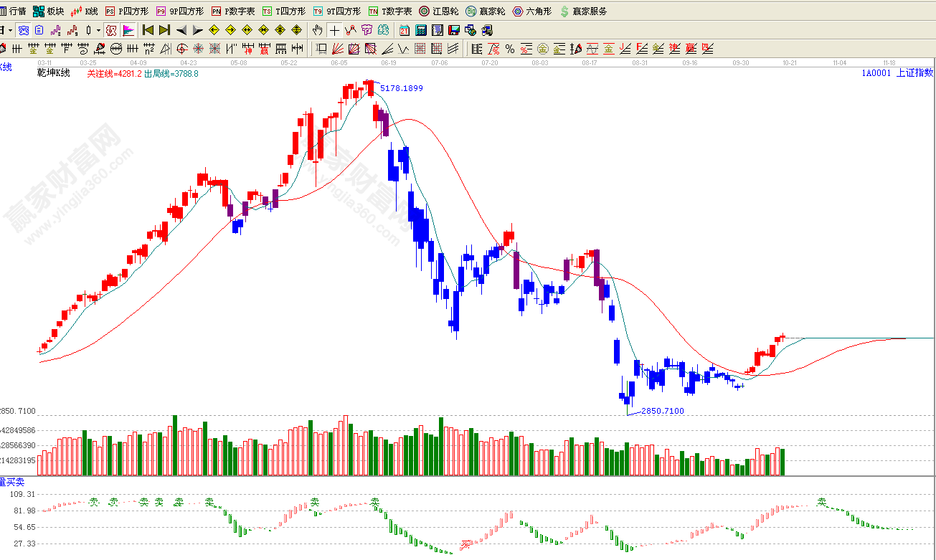Click the floppy disk save icon

coord(453,30)
